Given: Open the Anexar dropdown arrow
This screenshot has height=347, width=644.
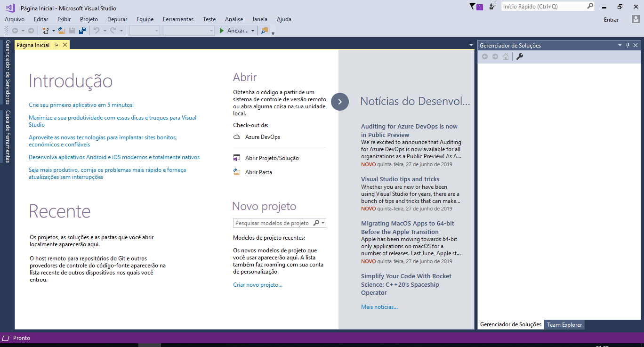Looking at the screenshot, I should [253, 31].
